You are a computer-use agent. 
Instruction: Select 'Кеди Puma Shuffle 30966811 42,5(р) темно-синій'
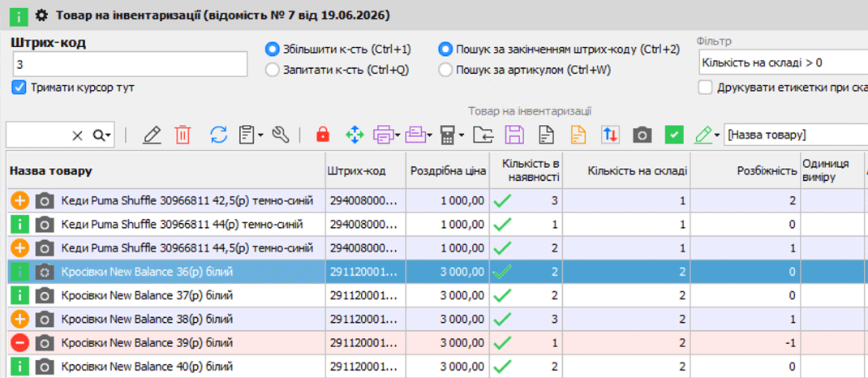pos(187,200)
